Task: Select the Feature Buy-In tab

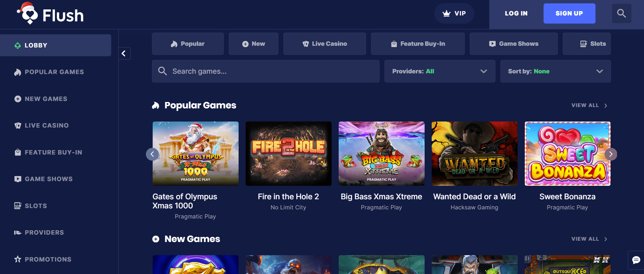Action: 418,44
